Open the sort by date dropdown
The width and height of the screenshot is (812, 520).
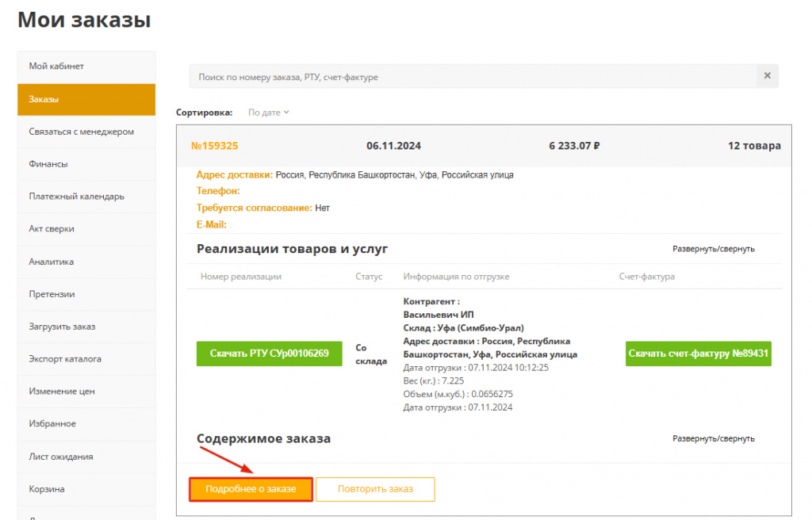pos(269,113)
